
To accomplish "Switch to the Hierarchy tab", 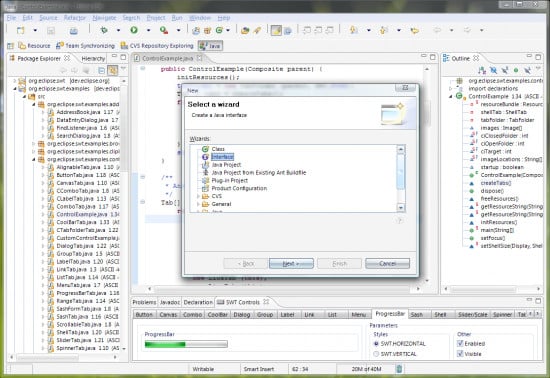I will (93, 59).
